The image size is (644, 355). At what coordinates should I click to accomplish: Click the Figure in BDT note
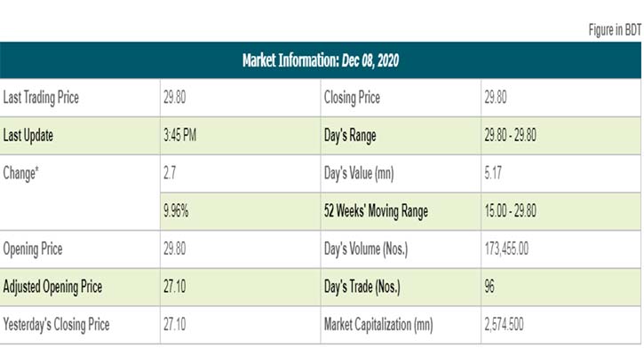[615, 30]
